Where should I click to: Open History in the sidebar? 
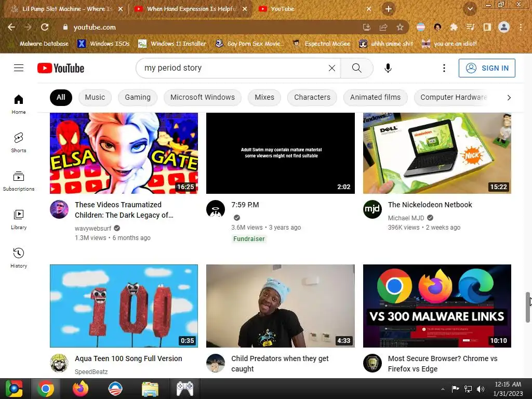click(x=19, y=258)
